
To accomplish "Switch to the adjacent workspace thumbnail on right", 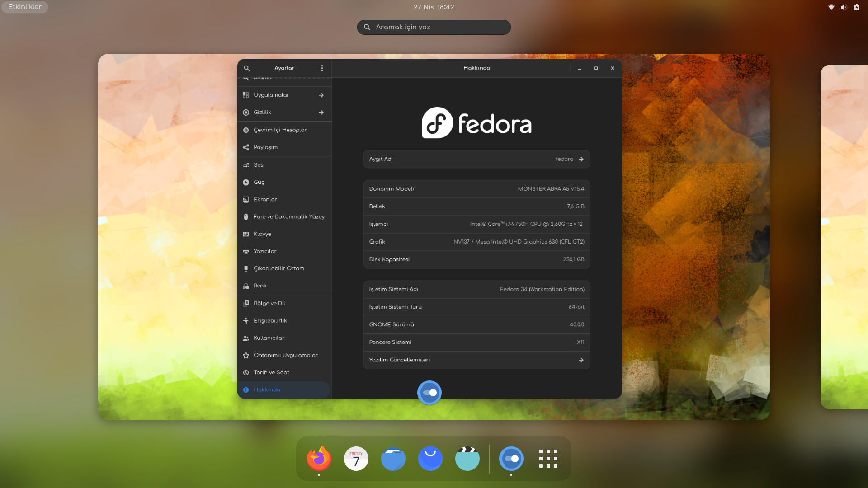I will click(844, 237).
